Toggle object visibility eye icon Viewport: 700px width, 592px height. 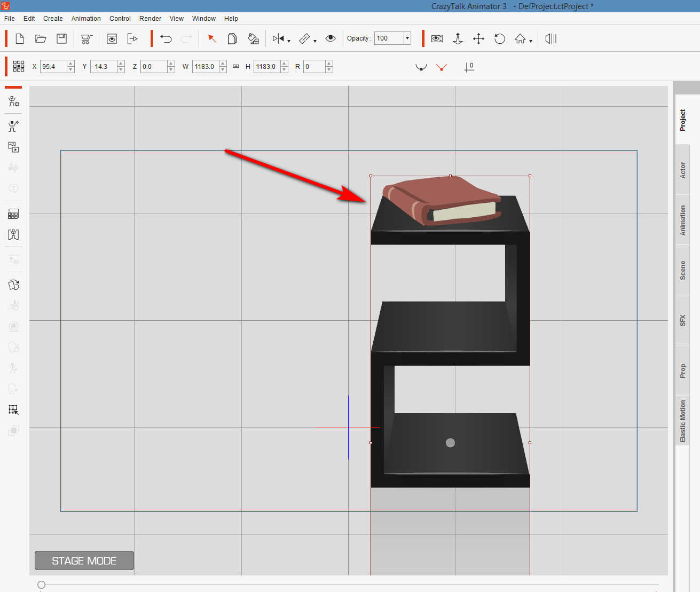click(331, 38)
